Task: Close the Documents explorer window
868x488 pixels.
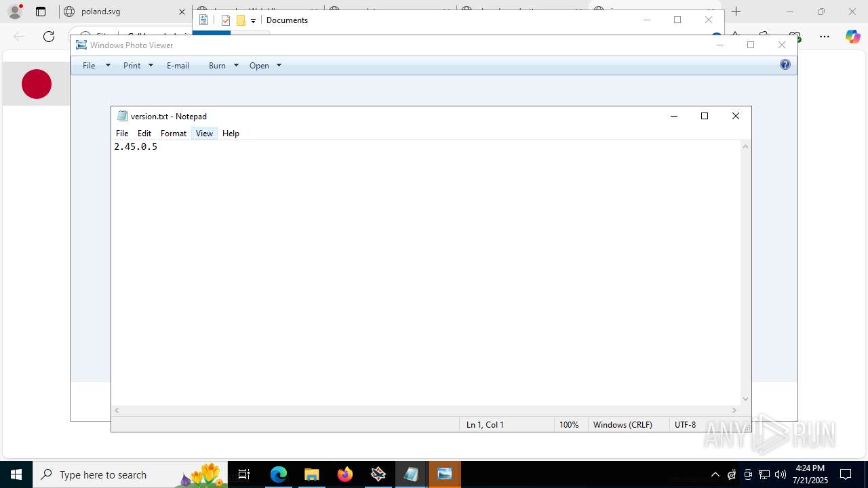Action: coord(709,20)
